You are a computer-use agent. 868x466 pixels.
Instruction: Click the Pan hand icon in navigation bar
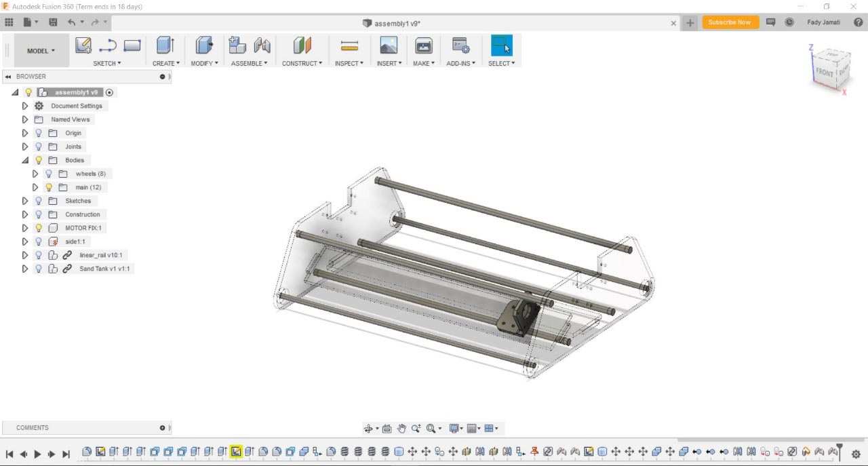point(401,428)
